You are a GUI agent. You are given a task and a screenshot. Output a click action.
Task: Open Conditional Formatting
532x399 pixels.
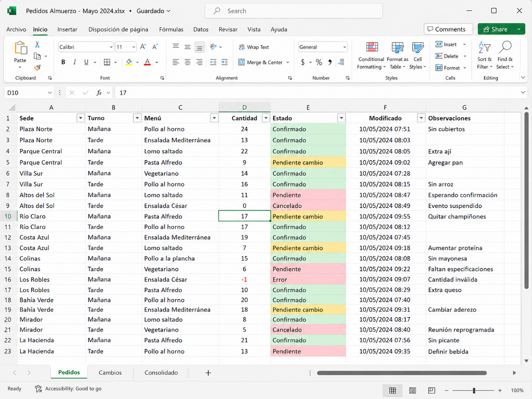point(371,56)
